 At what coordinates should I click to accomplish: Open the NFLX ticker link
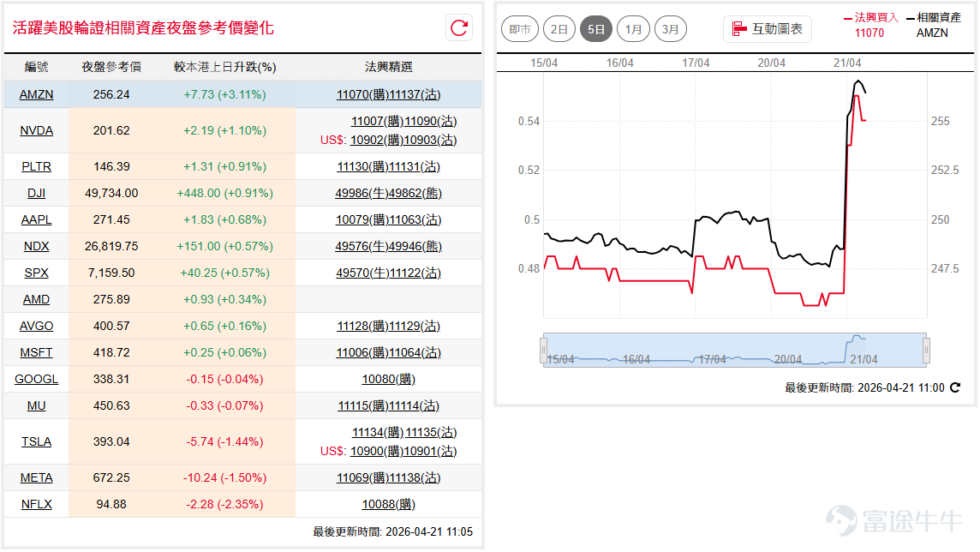point(36,505)
